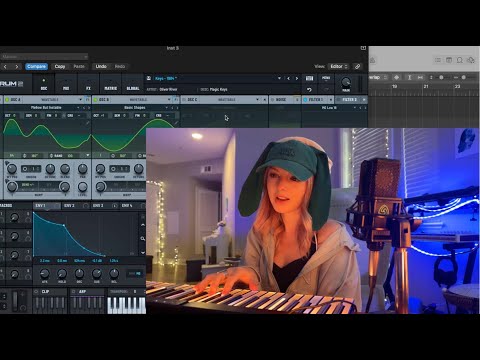Click the Logic list editors icon

[x=438, y=60]
